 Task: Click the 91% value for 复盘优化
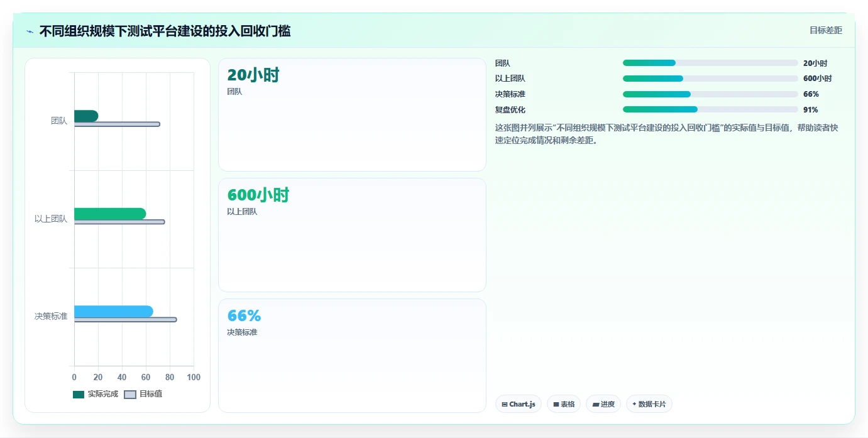pyautogui.click(x=811, y=109)
